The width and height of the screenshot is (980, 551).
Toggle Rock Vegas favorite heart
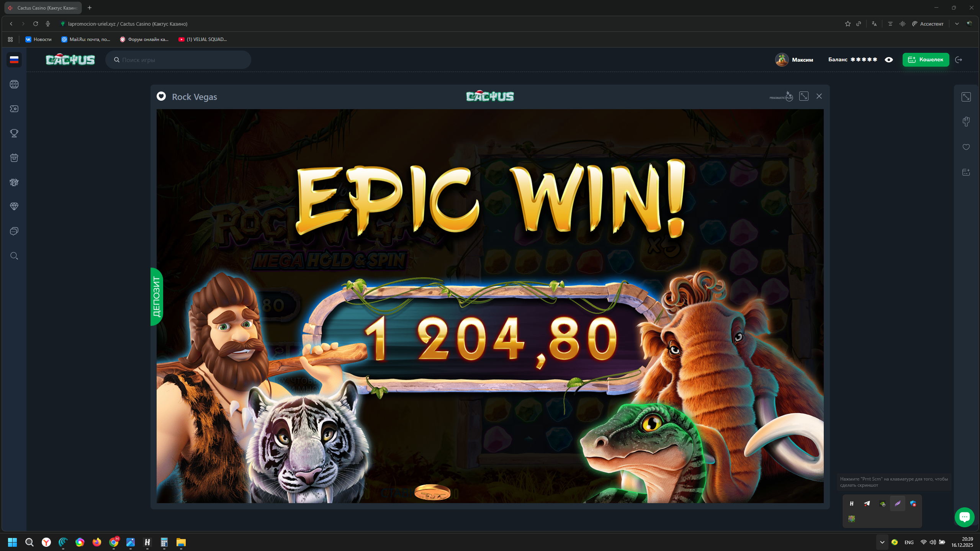coord(161,96)
